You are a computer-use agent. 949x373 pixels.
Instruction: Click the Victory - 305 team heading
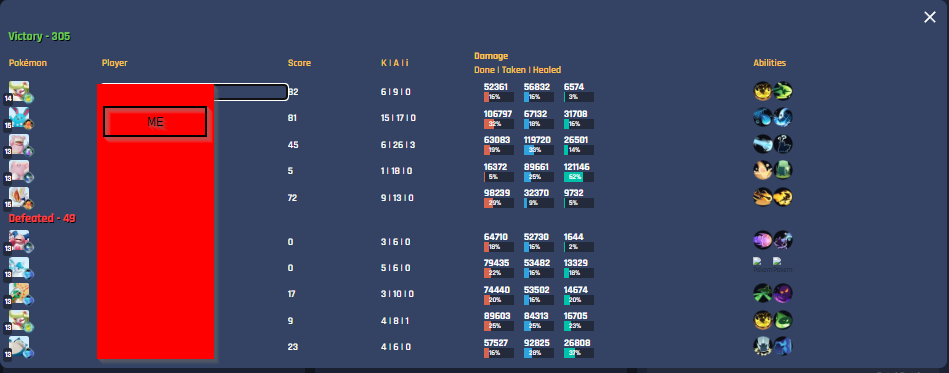[x=39, y=36]
